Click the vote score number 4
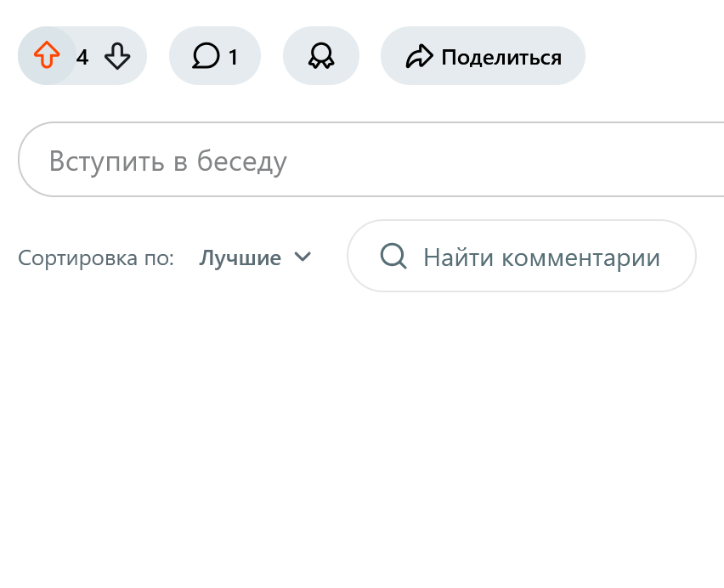Image resolution: width=724 pixels, height=588 pixels. (x=82, y=57)
